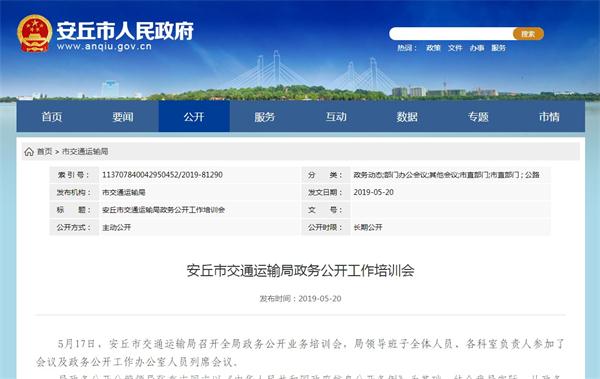Screen dimensions: 600x379
Task: Open the 首页 navigation tab
Action: tap(52, 117)
